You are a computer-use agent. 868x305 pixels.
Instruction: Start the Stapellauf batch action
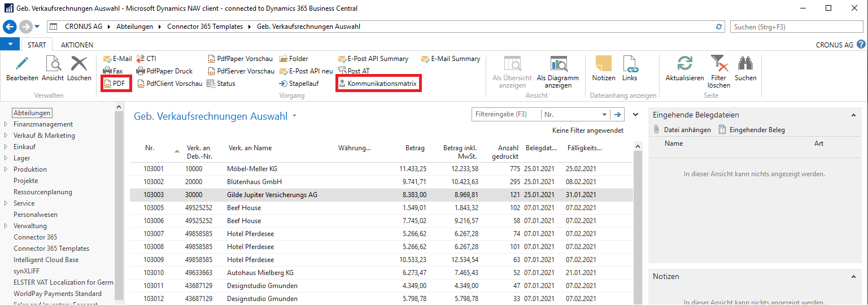click(299, 84)
